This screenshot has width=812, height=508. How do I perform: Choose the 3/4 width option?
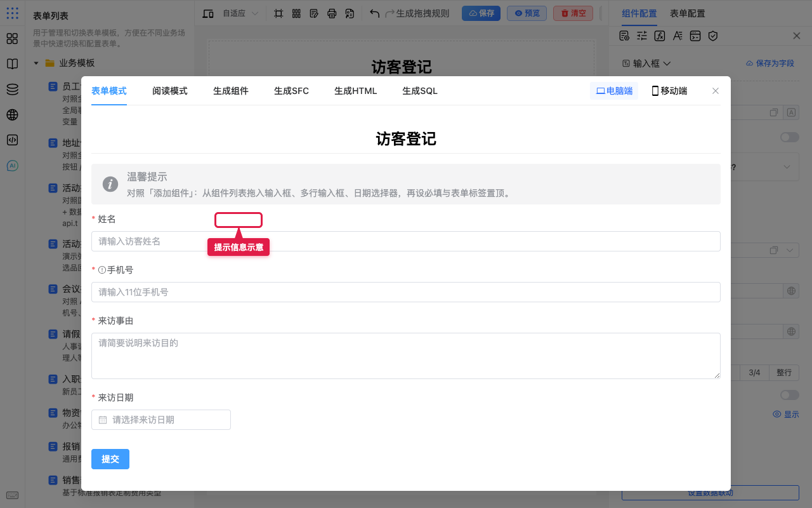click(754, 373)
